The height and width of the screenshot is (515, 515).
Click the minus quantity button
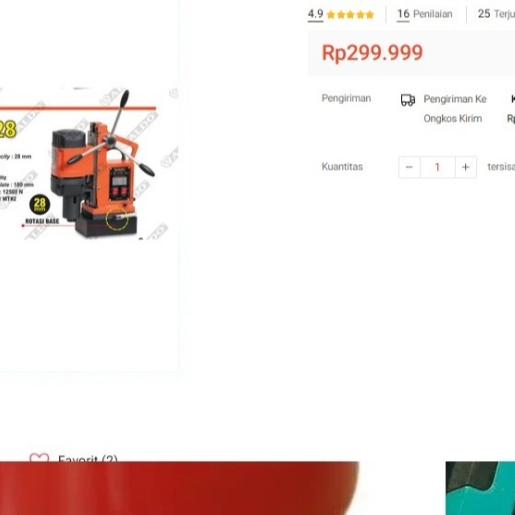pyautogui.click(x=409, y=167)
